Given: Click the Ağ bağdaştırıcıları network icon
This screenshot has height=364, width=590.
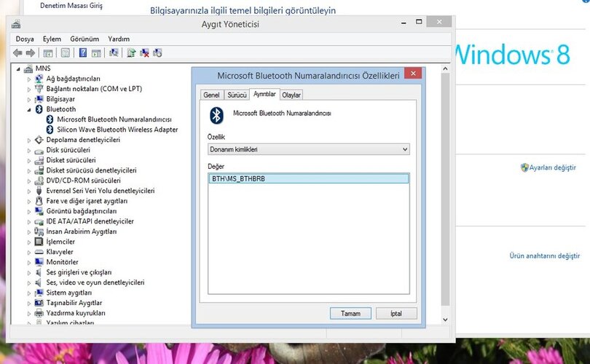Looking at the screenshot, I should pyautogui.click(x=39, y=79).
